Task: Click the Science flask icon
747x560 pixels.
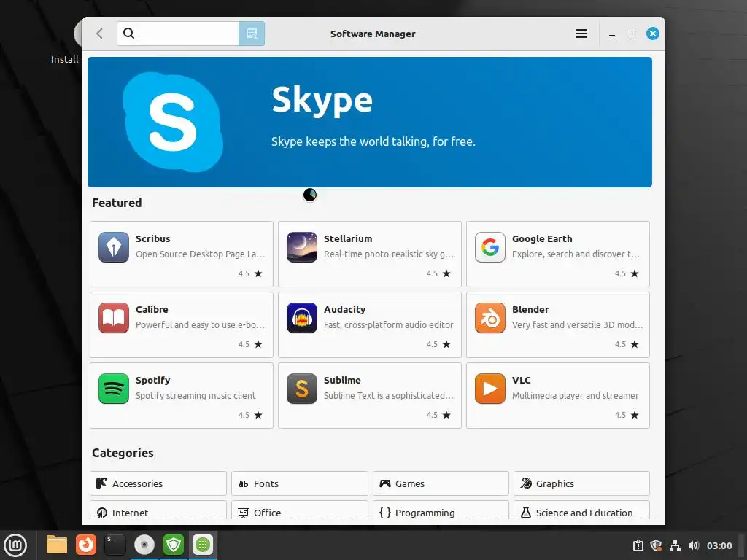Action: click(526, 513)
